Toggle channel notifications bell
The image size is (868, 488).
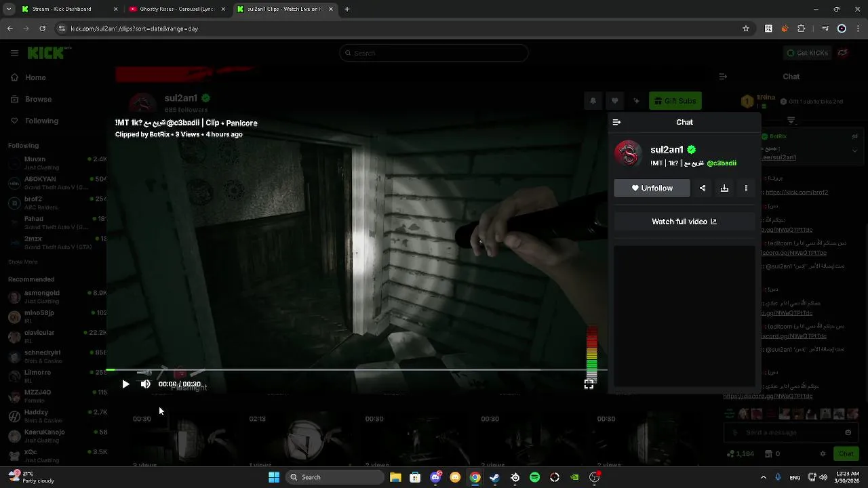click(x=593, y=101)
